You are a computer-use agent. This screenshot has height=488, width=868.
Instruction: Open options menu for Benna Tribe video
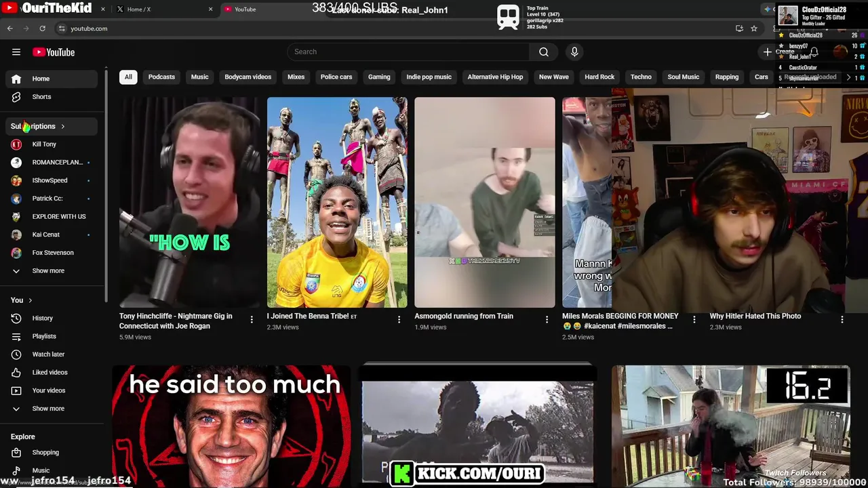pos(399,319)
